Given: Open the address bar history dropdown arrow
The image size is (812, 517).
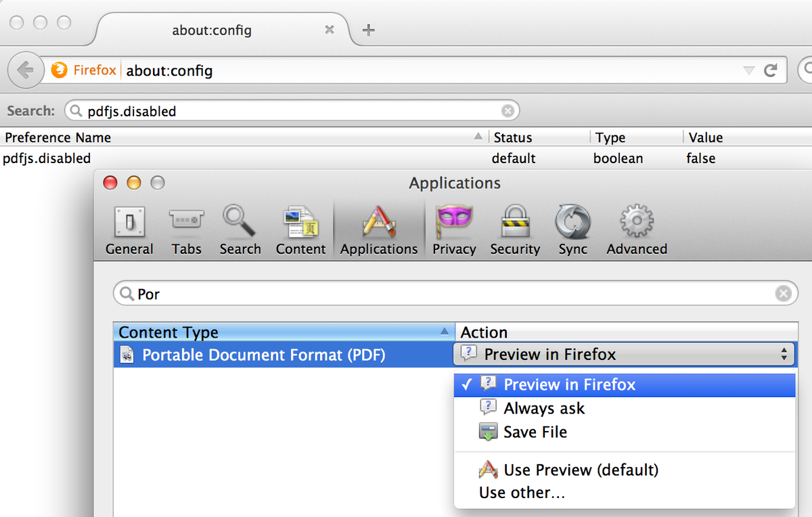Looking at the screenshot, I should tap(748, 70).
